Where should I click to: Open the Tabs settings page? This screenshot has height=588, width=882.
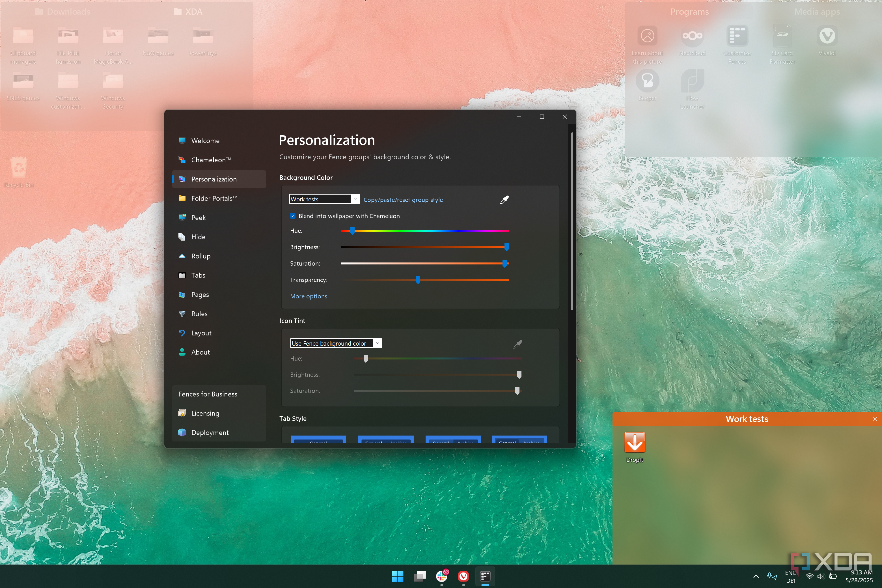[x=219, y=275]
